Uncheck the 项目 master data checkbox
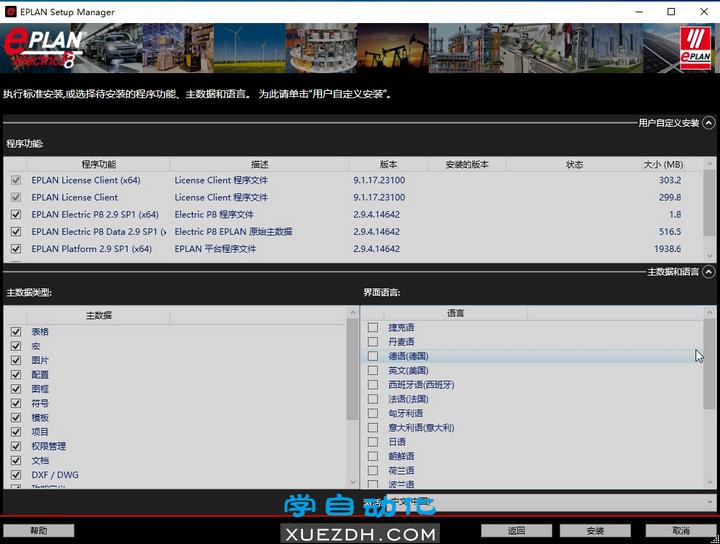The height and width of the screenshot is (544, 720). coord(16,432)
